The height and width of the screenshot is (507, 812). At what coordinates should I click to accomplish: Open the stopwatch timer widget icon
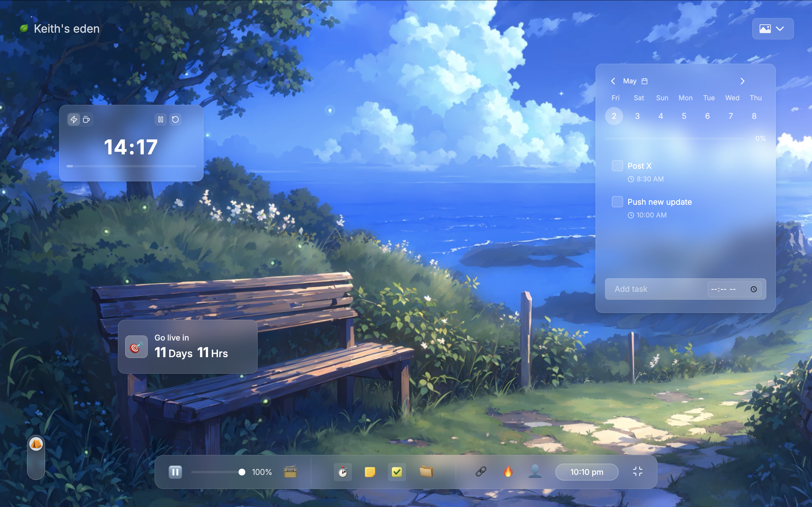coord(343,472)
